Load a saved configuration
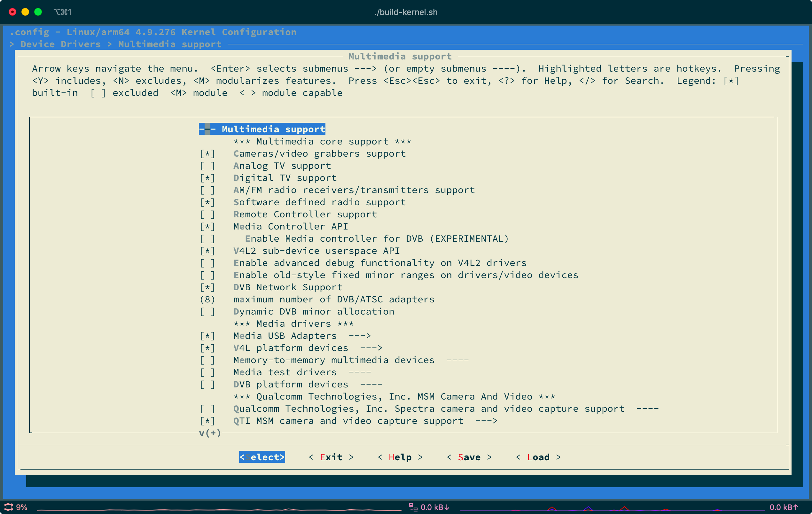The width and height of the screenshot is (812, 514). click(539, 457)
